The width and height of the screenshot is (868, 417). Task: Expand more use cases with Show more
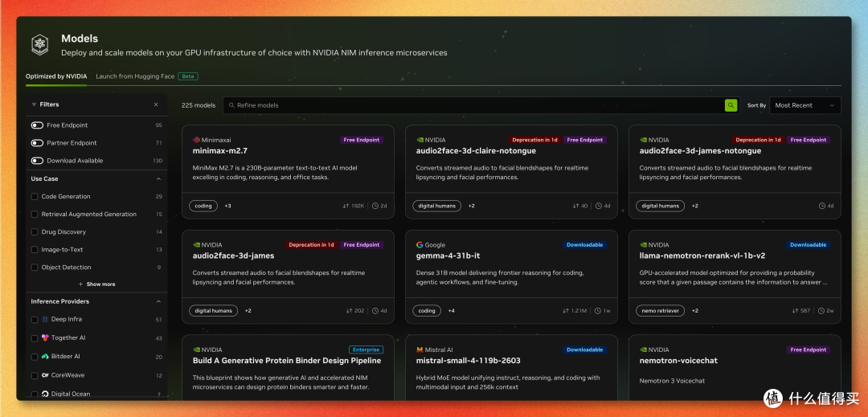[97, 284]
